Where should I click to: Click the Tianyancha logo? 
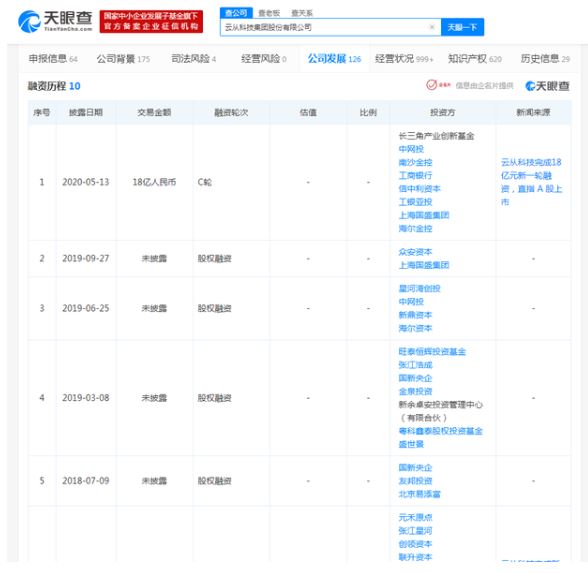click(55, 21)
